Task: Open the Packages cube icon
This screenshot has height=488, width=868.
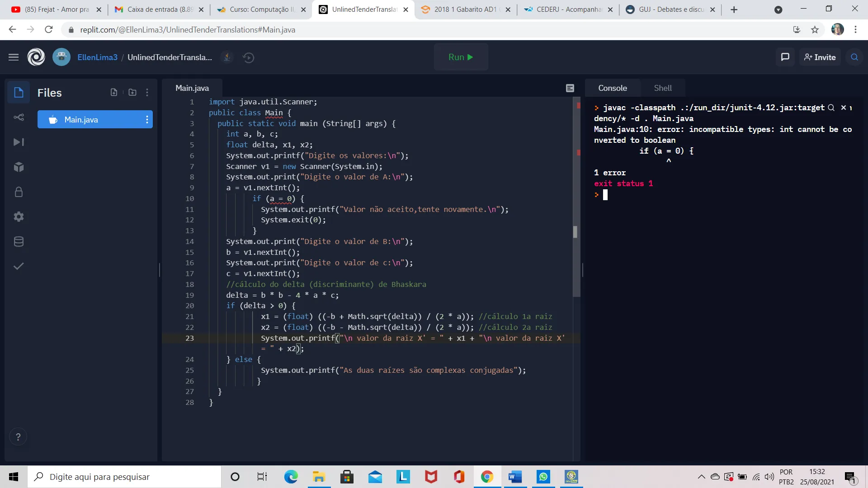Action: [19, 167]
